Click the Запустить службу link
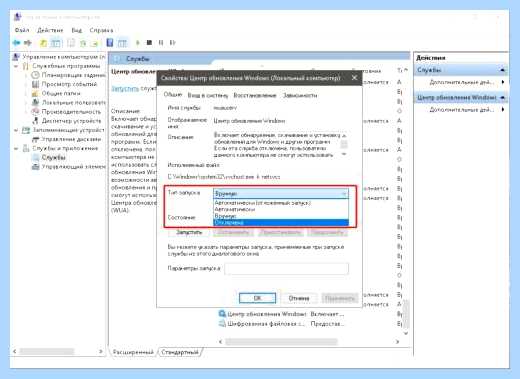The width and height of the screenshot is (520, 379). [x=125, y=88]
